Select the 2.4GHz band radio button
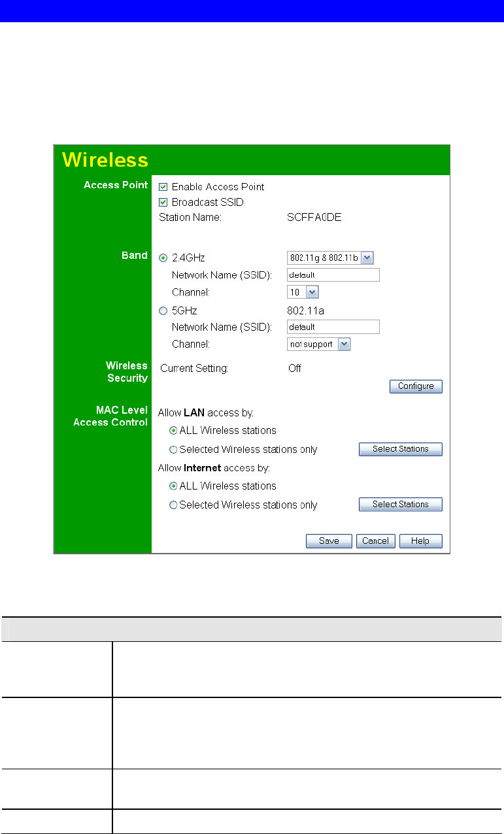This screenshot has height=834, width=504. [x=163, y=258]
